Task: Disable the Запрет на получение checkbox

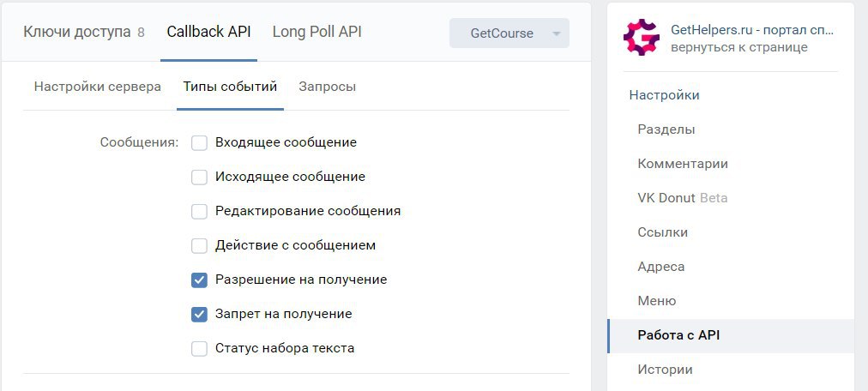Action: (199, 314)
